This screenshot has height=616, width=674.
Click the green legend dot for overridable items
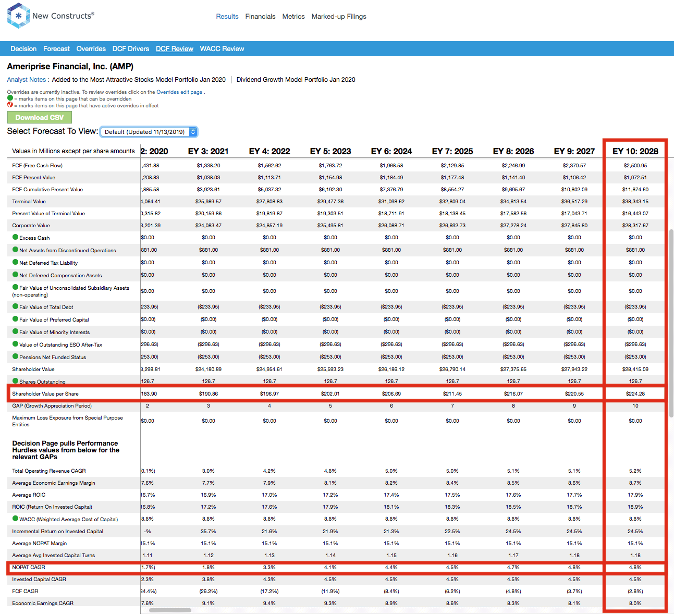[10, 98]
